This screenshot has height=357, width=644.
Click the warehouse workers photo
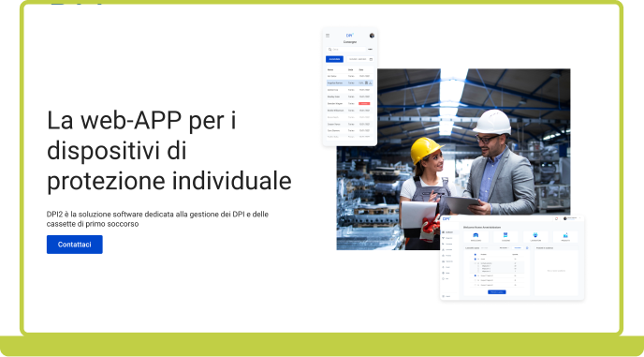453,159
